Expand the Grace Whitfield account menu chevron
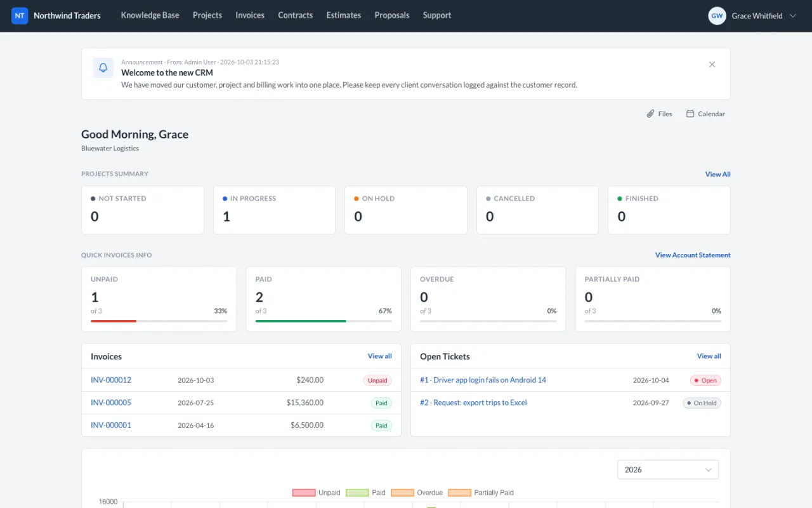Screen dimensions: 812x508 click(792, 16)
